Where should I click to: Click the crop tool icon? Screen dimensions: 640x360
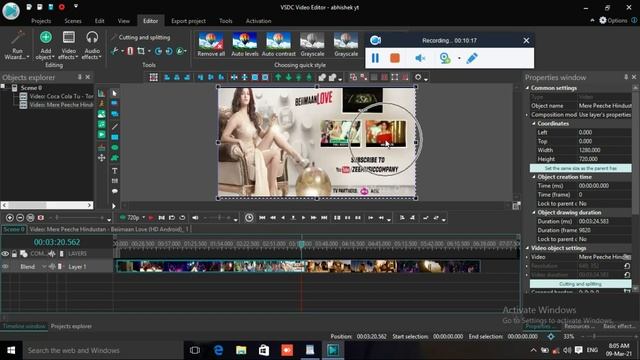click(141, 51)
